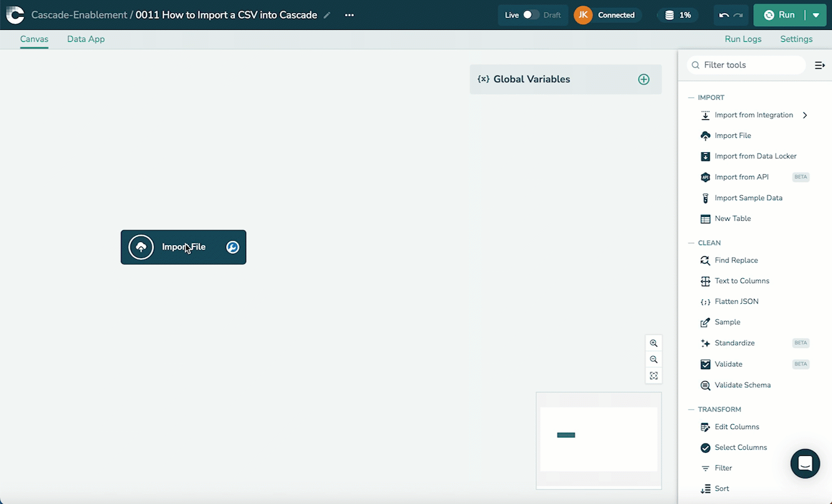The height and width of the screenshot is (504, 832).
Task: Collapse the CLEAN tools section
Action: click(691, 243)
